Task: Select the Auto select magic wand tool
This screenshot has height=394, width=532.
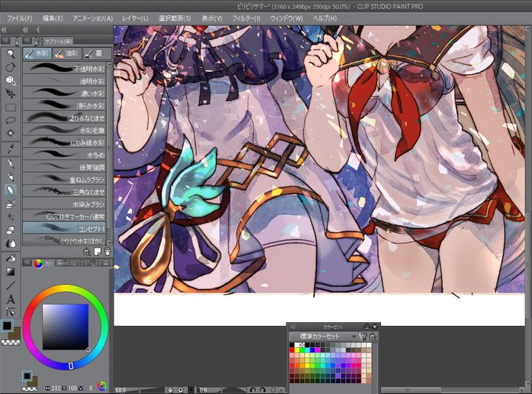Action: [x=11, y=134]
